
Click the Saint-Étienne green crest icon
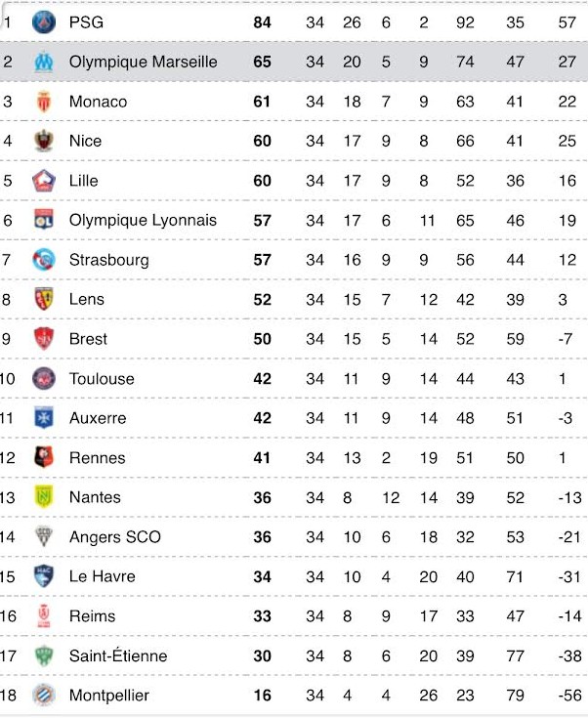(44, 655)
